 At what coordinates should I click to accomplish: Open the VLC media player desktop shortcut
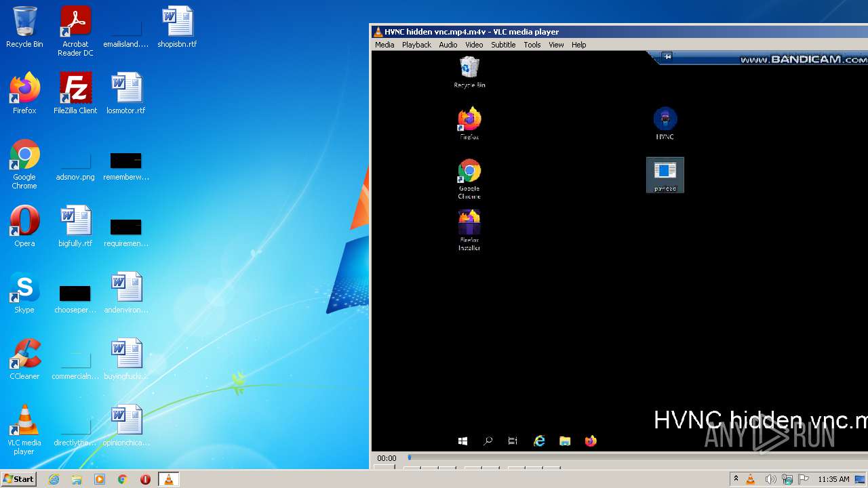point(24,430)
